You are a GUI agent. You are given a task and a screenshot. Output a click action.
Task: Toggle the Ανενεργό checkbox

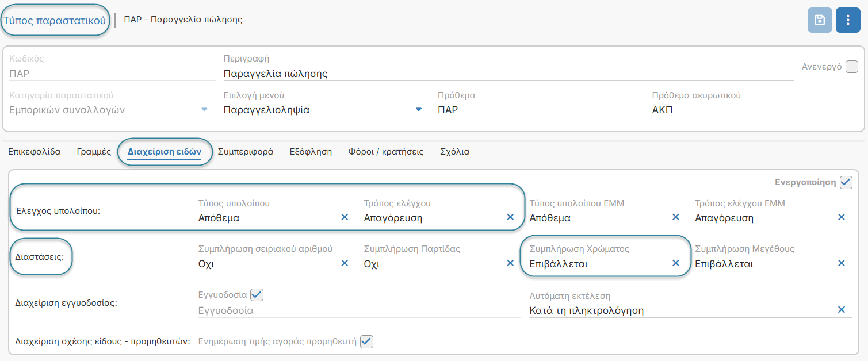click(x=852, y=66)
